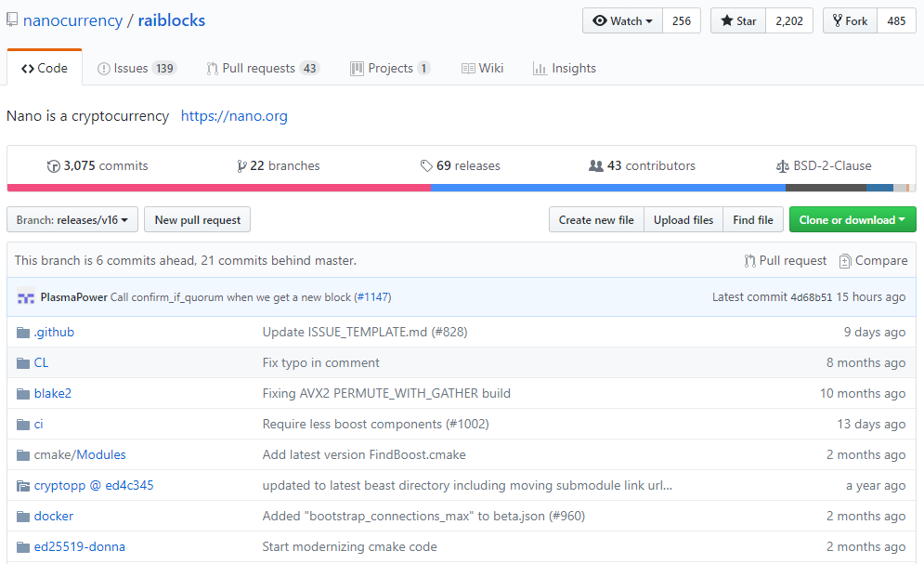Click the ci folder icon
The image size is (924, 564).
point(23,425)
